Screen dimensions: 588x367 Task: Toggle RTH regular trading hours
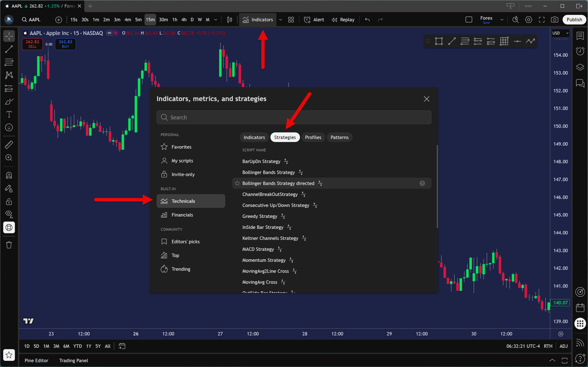[x=548, y=346]
